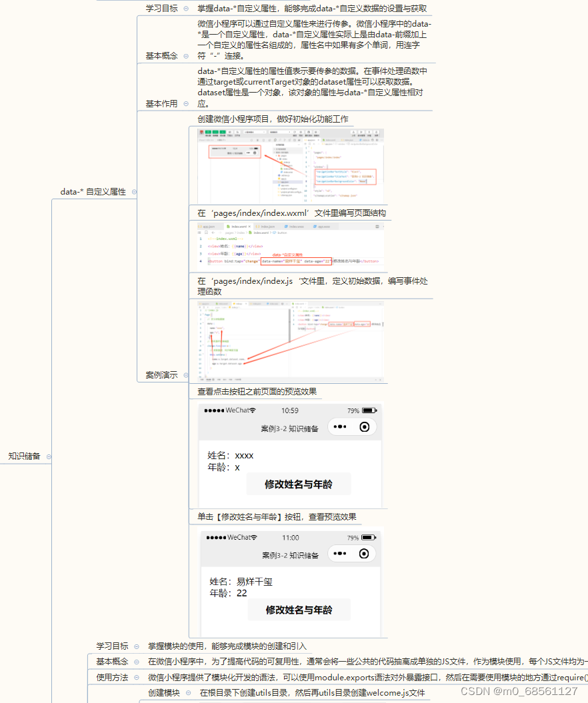Click battery icon in 10:59 preview
Screen dimensions: 588x703
pyautogui.click(x=369, y=410)
